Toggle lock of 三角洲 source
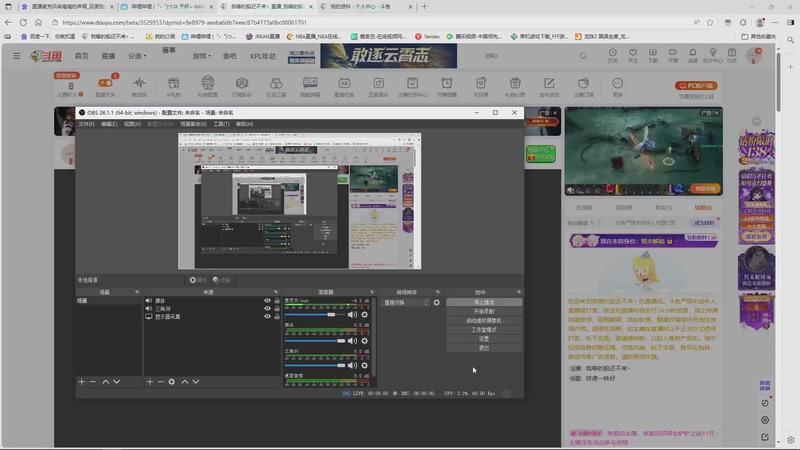This screenshot has width=800, height=450. pyautogui.click(x=277, y=309)
